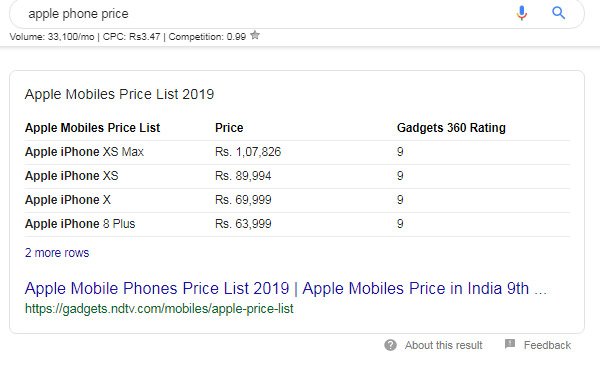Click the Apple Mobiles Price List 2019 heading
Image resolution: width=600 pixels, height=370 pixels.
pos(119,94)
